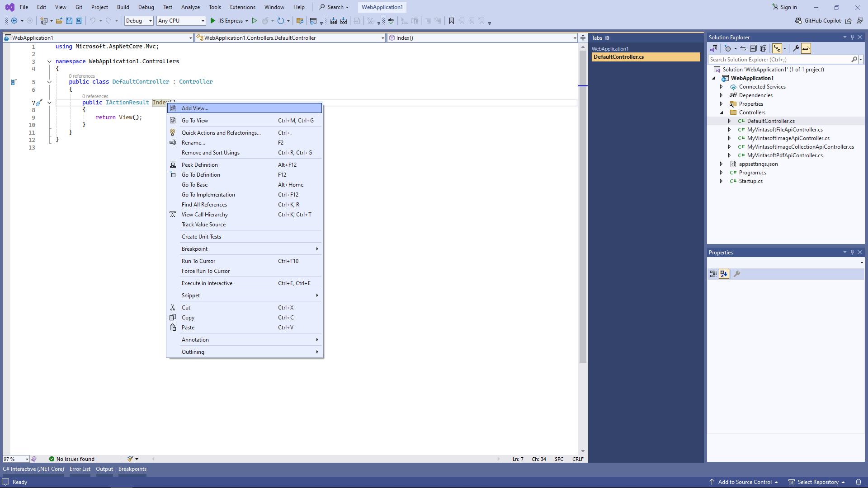Click Collapse All in Solution Explorer

pos(753,48)
